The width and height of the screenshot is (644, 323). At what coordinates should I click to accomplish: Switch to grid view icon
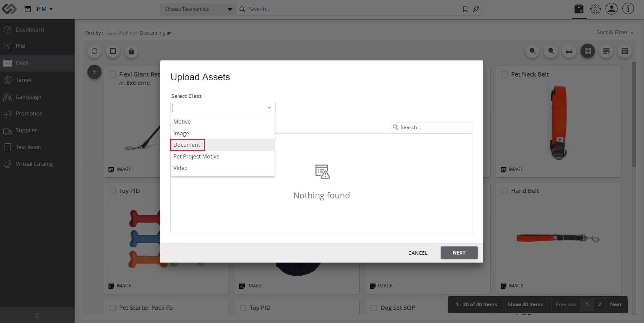point(588,51)
